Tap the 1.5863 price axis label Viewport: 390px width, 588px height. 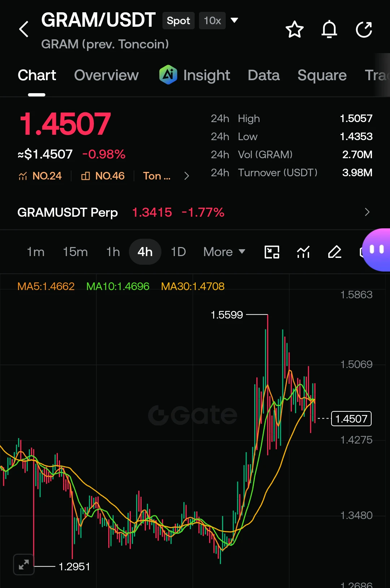click(x=356, y=295)
